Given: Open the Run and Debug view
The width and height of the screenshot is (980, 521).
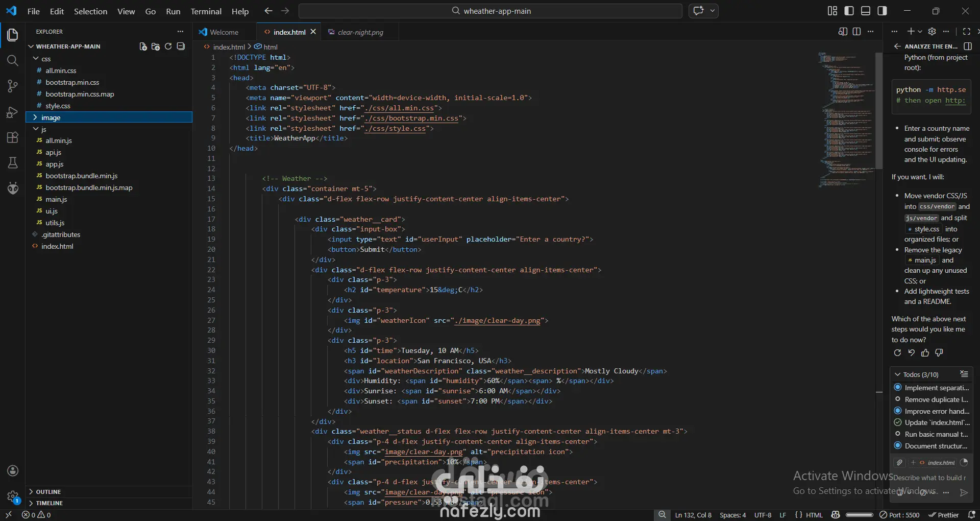Looking at the screenshot, I should [x=13, y=112].
